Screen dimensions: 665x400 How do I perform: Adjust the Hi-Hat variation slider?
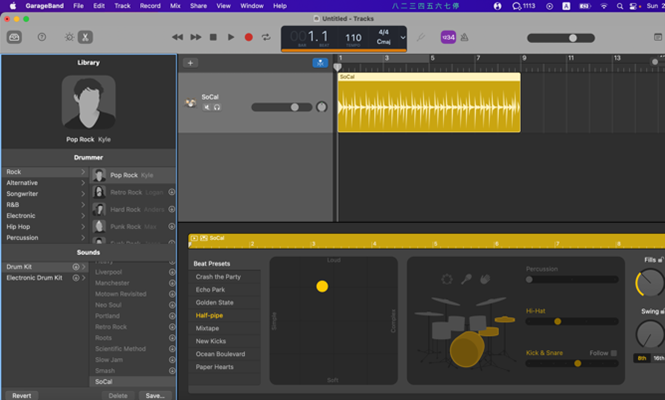pyautogui.click(x=572, y=322)
